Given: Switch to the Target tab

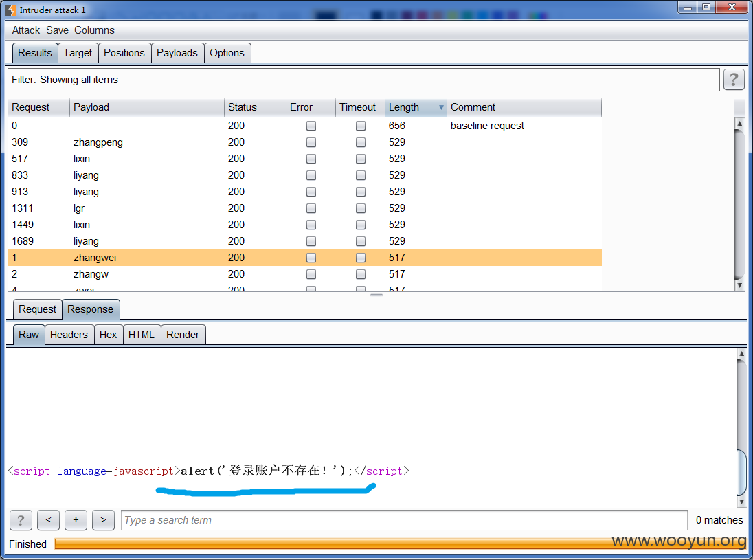Looking at the screenshot, I should pos(78,53).
